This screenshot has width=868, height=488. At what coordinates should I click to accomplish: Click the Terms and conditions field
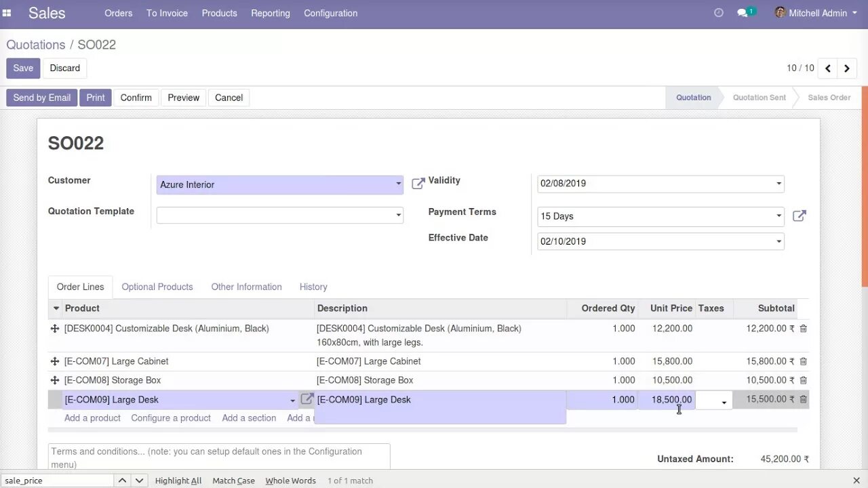click(218, 457)
